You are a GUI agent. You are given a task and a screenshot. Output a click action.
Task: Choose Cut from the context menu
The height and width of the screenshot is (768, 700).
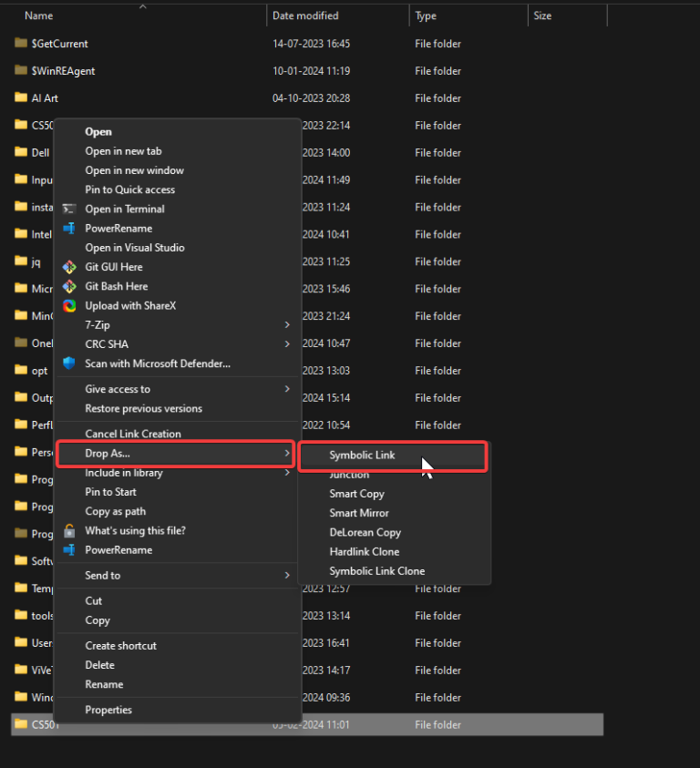tap(94, 601)
